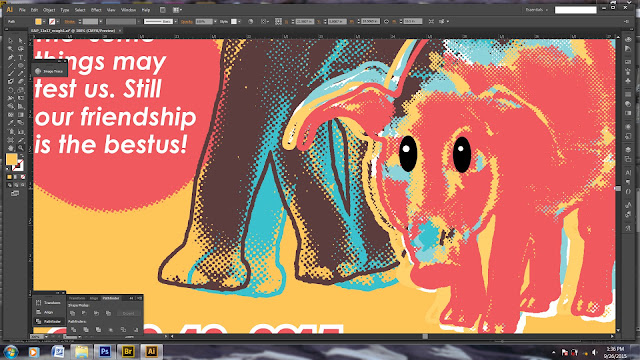Image resolution: width=640 pixels, height=360 pixels.
Task: Click Merge in Pathfinders row
Action: 98,329
